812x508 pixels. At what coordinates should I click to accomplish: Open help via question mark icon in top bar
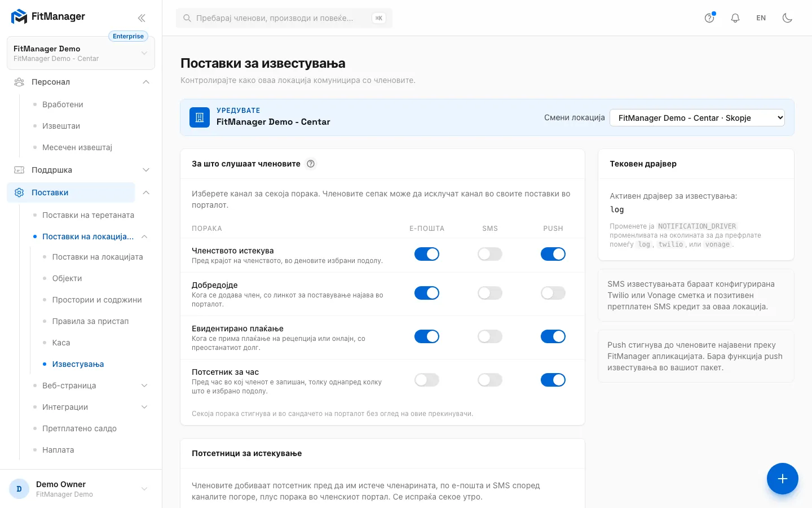pyautogui.click(x=709, y=18)
